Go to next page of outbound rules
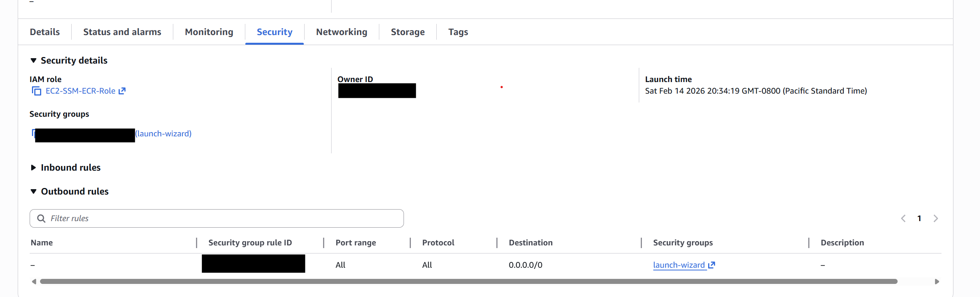This screenshot has height=297, width=980. [936, 218]
